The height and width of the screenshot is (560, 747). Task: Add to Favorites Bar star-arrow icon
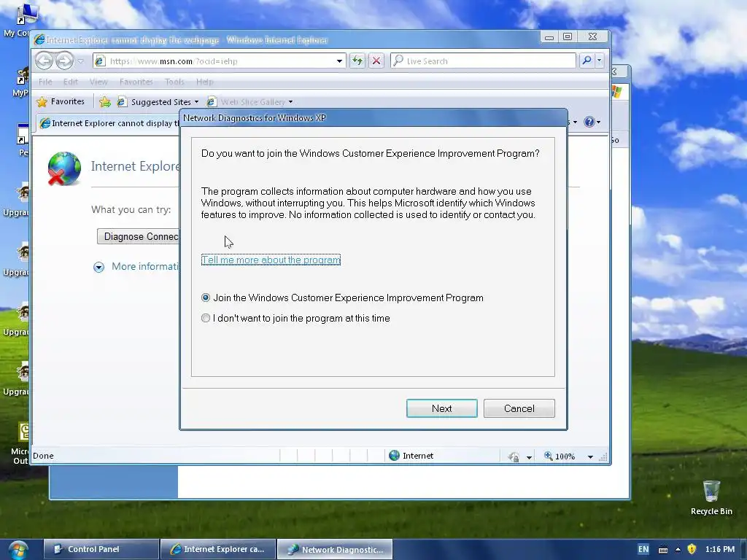(105, 102)
